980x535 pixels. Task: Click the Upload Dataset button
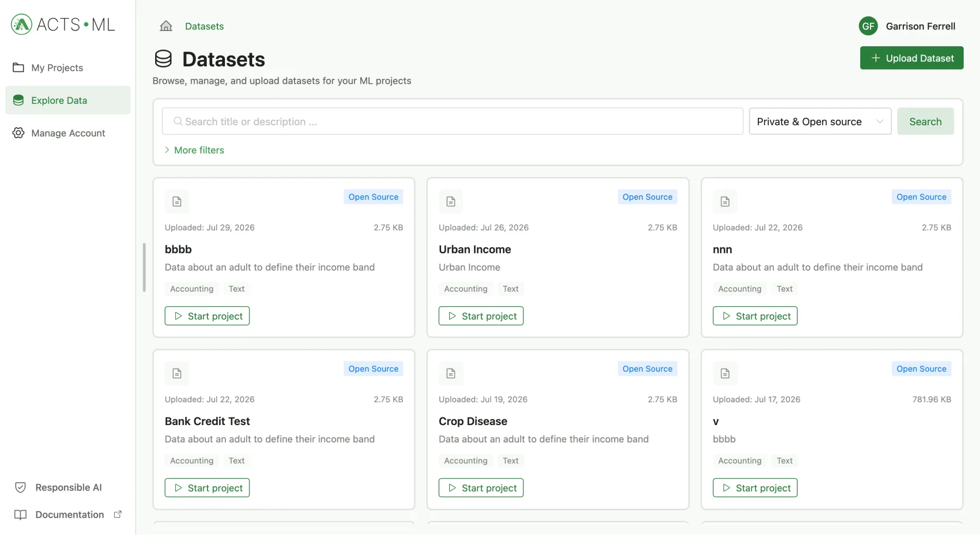point(912,58)
